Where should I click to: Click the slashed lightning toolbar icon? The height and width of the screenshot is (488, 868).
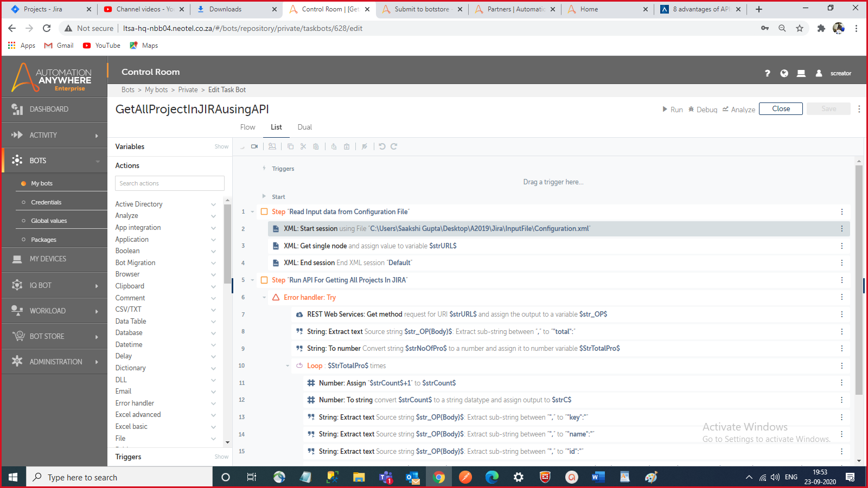(x=365, y=146)
